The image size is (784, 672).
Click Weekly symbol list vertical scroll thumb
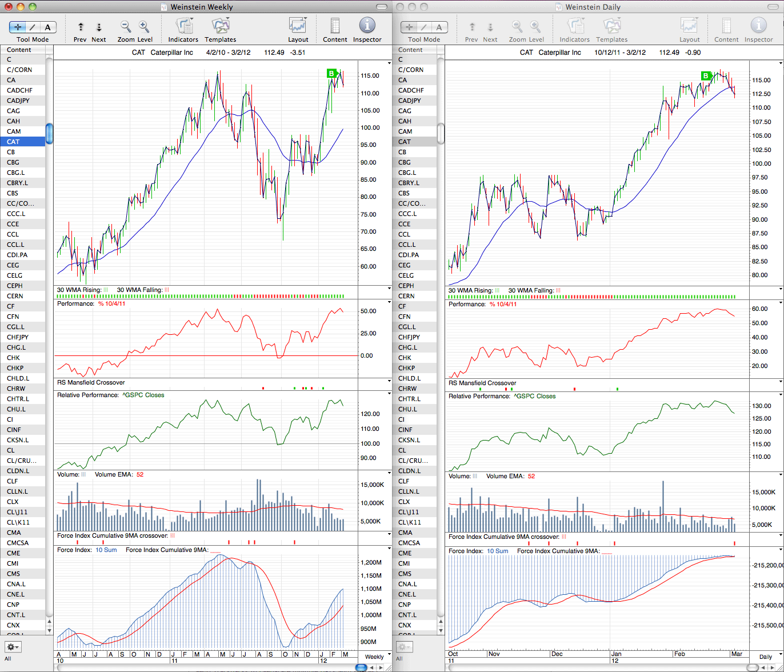coord(49,134)
